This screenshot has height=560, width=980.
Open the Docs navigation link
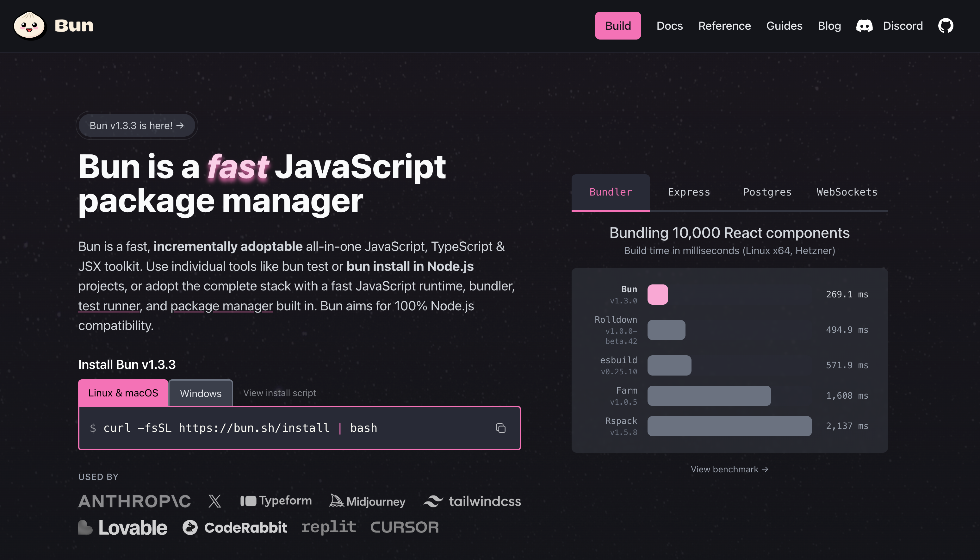click(669, 26)
